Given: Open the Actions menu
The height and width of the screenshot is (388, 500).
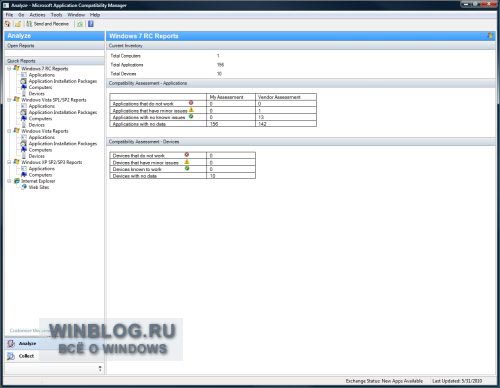Looking at the screenshot, I should coord(37,15).
